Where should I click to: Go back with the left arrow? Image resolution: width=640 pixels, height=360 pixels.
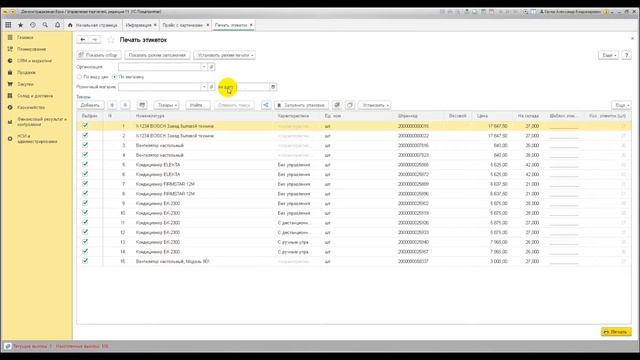tap(83, 40)
